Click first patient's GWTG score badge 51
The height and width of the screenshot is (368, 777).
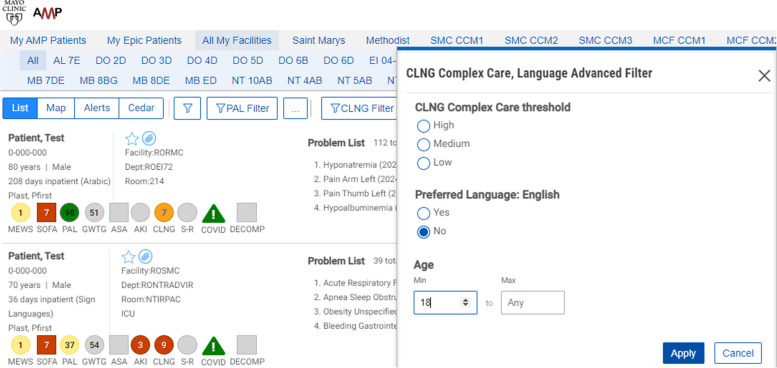coord(94,213)
